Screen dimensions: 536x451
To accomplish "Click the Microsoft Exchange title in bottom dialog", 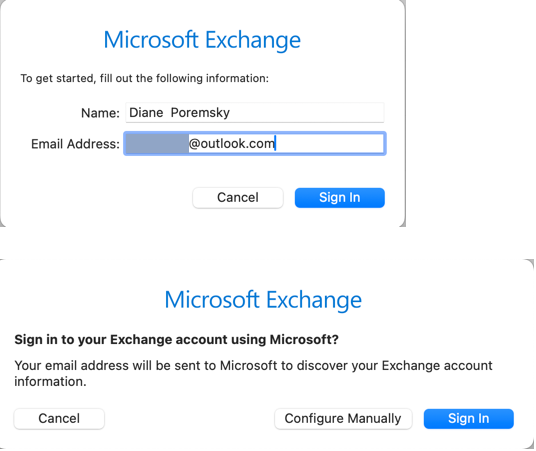I will pos(263,300).
